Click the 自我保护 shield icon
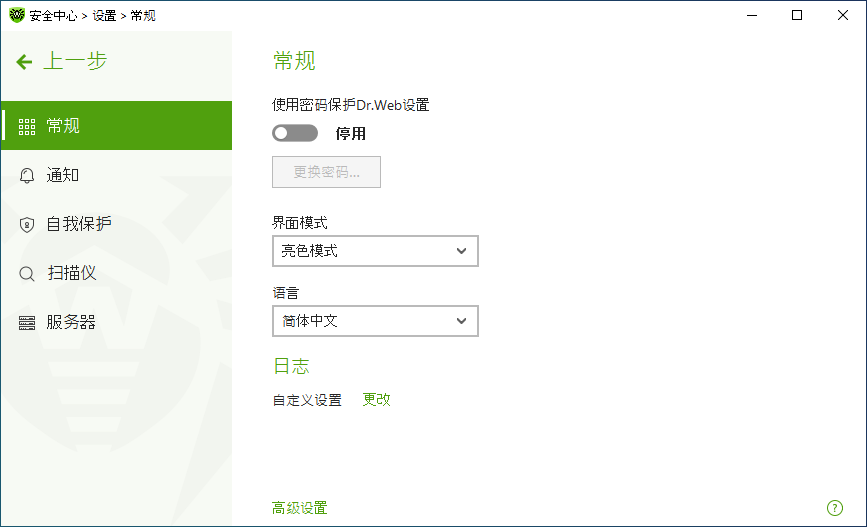The height and width of the screenshot is (527, 867). click(x=27, y=225)
